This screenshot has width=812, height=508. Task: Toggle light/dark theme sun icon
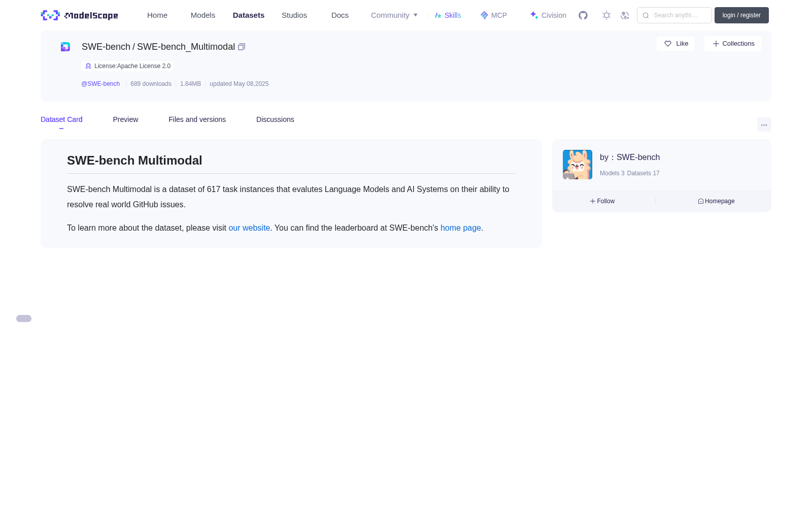[x=606, y=15]
